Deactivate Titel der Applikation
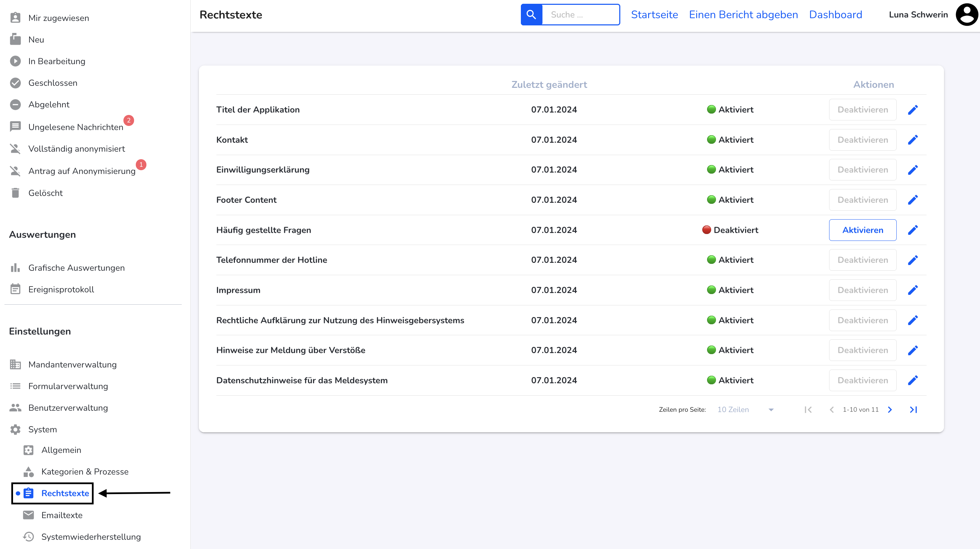The image size is (980, 549). pyautogui.click(x=862, y=110)
